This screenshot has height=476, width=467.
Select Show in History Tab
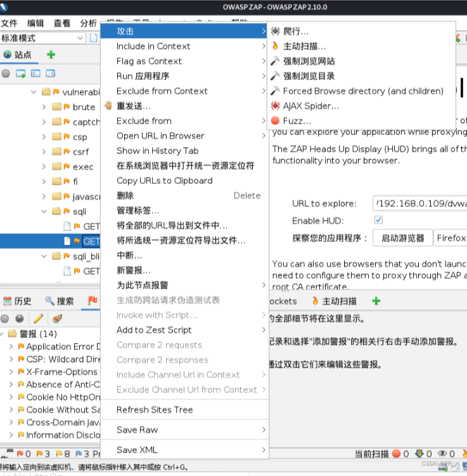coord(184,151)
